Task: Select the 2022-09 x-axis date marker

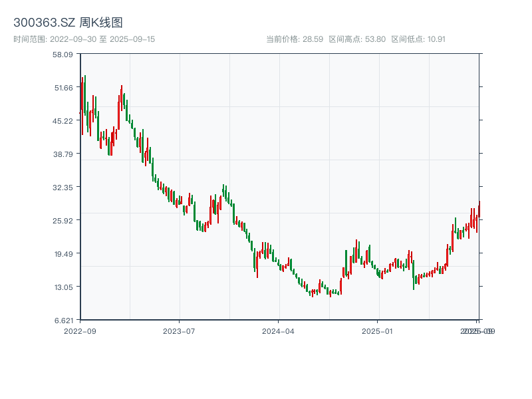Action: click(x=80, y=331)
